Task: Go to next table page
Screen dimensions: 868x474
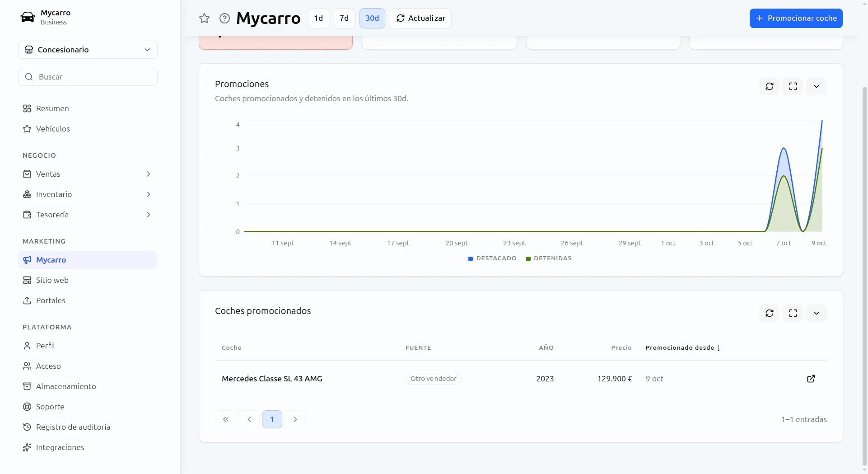Action: tap(295, 419)
